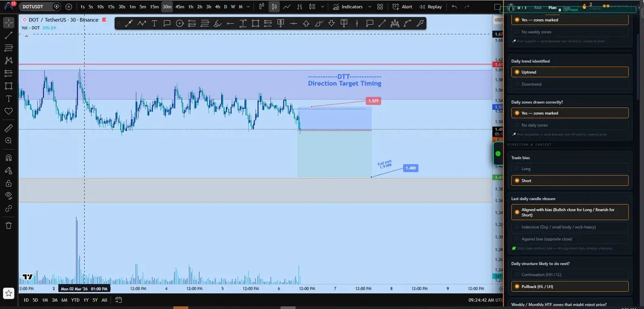Switch to the 15m timeframe
This screenshot has width=644, height=309.
pyautogui.click(x=154, y=7)
